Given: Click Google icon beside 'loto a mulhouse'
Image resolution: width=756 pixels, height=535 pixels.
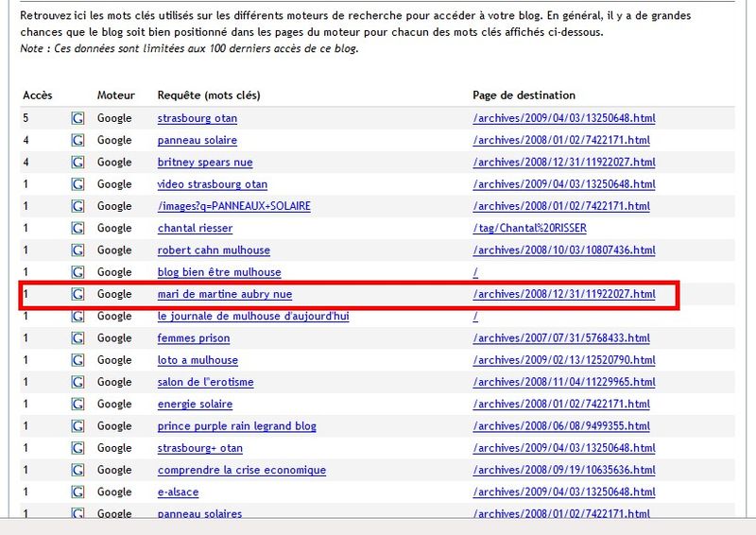Looking at the screenshot, I should click(x=77, y=360).
